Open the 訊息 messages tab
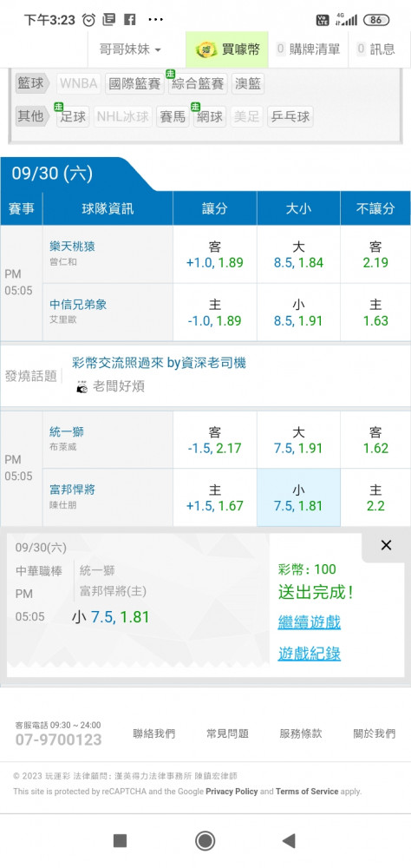The height and width of the screenshot is (868, 411). [376, 49]
